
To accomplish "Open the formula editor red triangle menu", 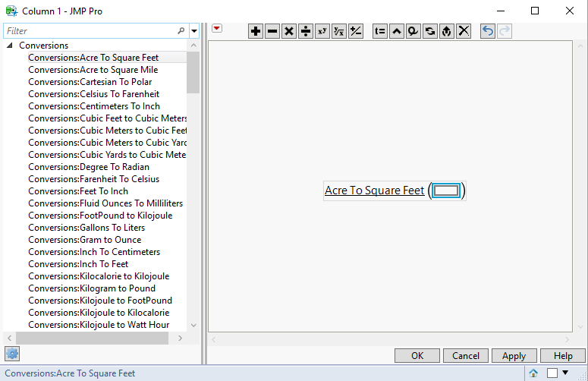I will pos(217,29).
